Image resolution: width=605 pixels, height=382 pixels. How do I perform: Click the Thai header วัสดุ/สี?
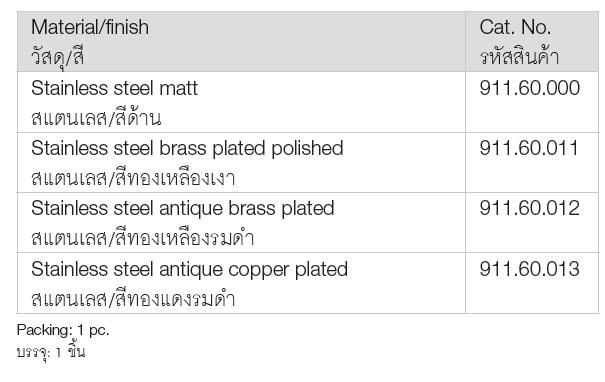57,58
